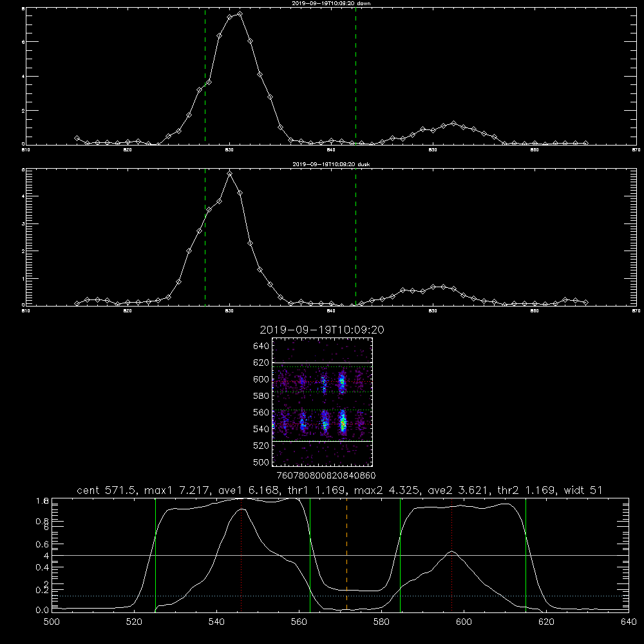Click the '840' x-axis tick label of the dusk plot
644x644 pixels.
point(331,311)
